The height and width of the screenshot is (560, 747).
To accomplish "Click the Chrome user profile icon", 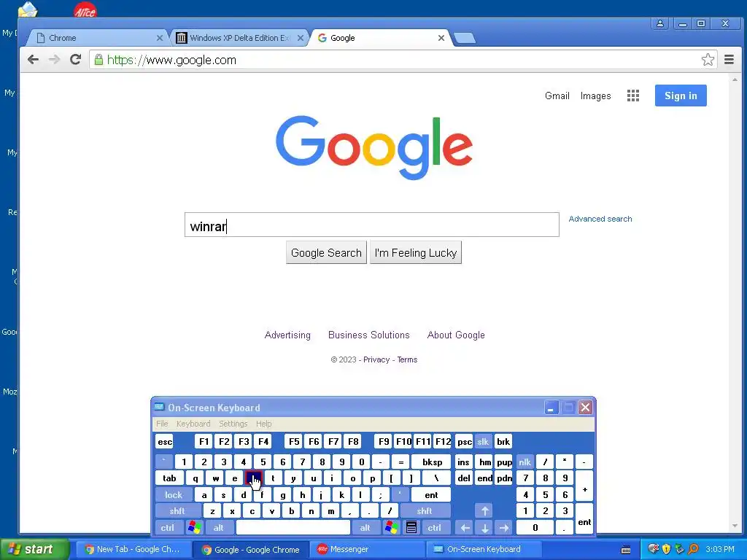I will (x=659, y=23).
